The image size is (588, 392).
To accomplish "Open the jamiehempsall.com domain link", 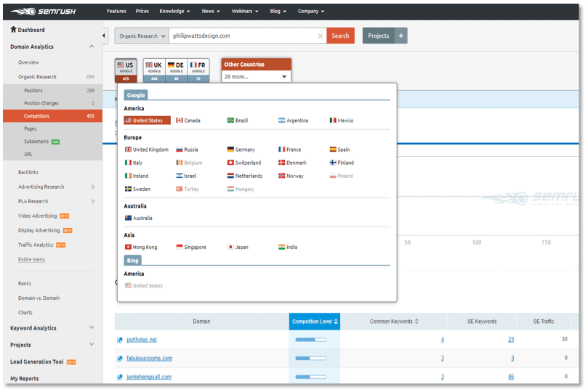I will (x=148, y=377).
